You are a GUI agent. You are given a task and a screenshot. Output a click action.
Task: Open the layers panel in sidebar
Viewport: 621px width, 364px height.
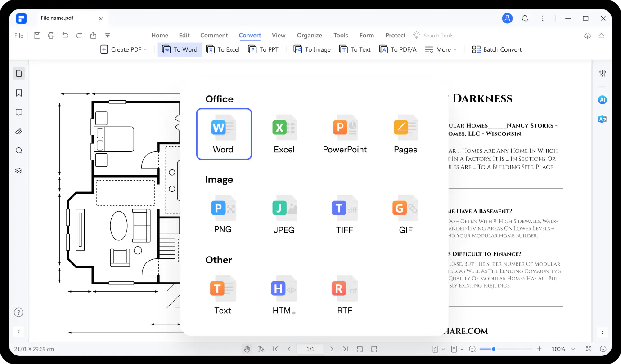tap(19, 171)
